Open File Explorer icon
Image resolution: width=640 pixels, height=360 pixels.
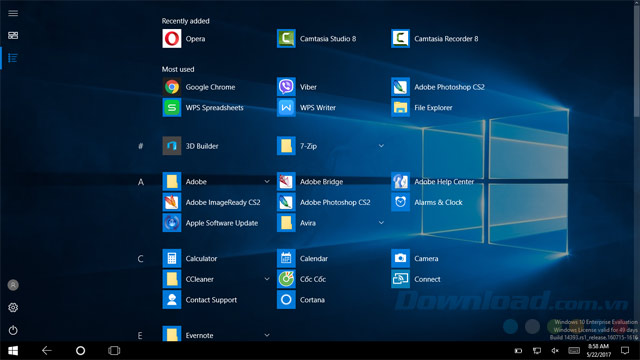click(x=400, y=108)
